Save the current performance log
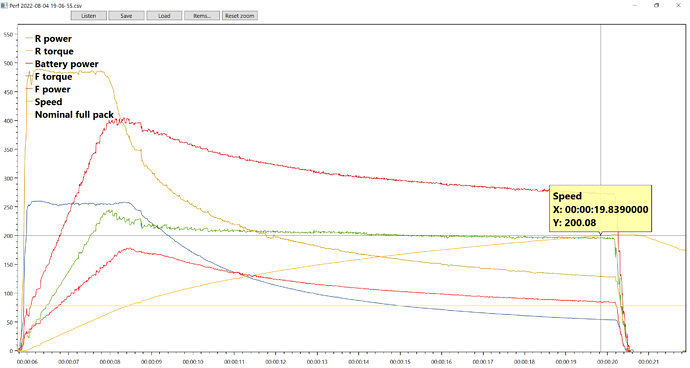The width and height of the screenshot is (690, 368). click(x=126, y=16)
